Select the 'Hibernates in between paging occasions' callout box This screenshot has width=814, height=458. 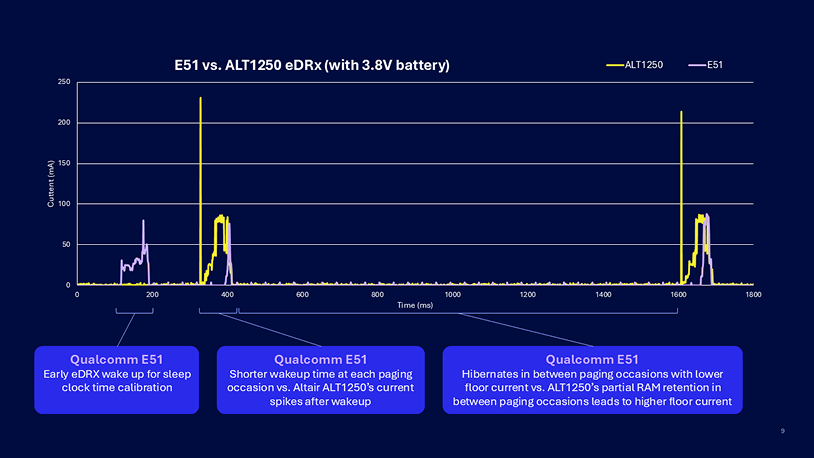(592, 380)
